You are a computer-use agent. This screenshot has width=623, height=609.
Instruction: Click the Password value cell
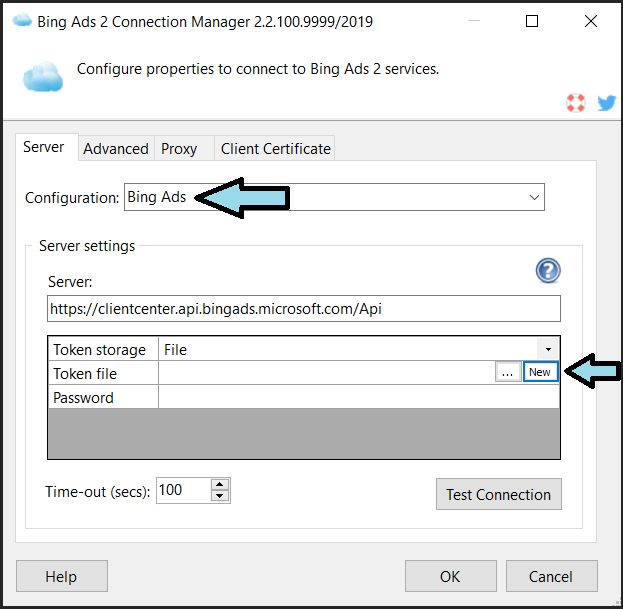pos(359,397)
